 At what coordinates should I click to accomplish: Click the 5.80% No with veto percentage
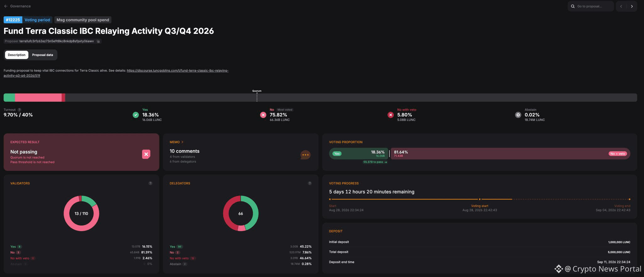[x=404, y=115]
